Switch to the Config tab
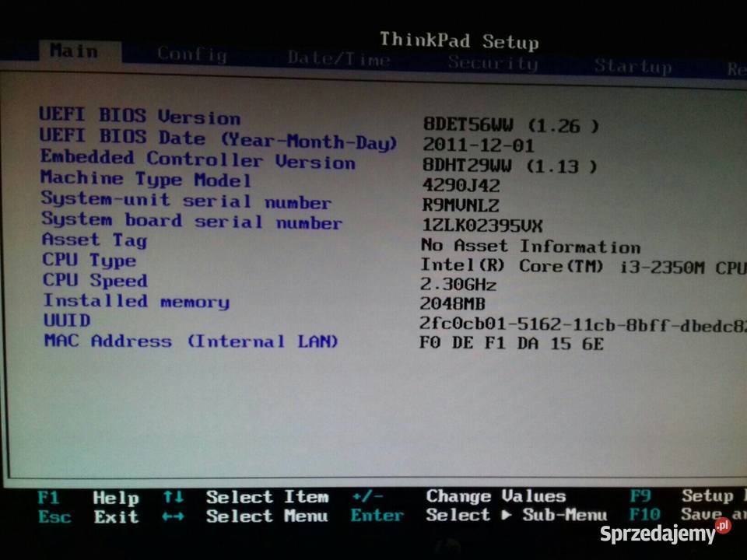 [x=192, y=54]
